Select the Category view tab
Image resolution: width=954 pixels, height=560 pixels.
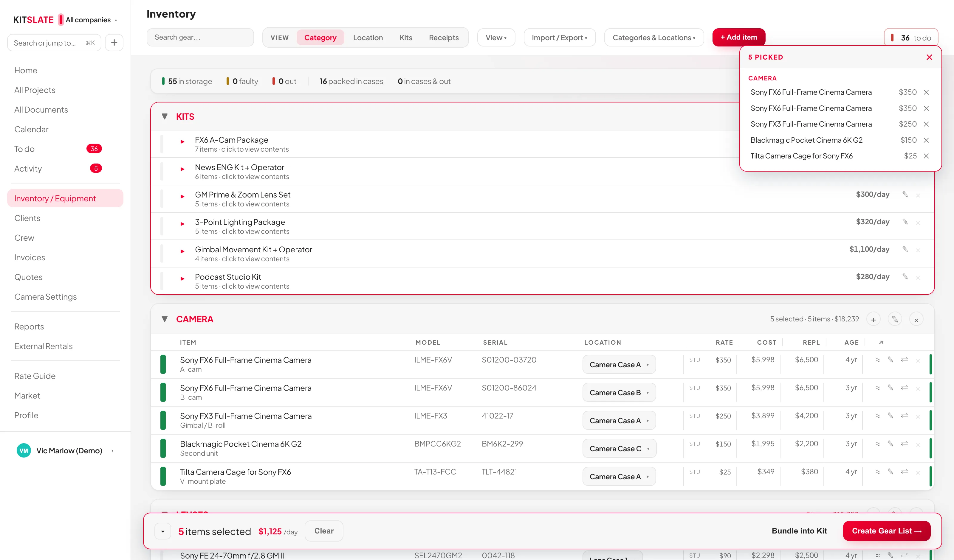pos(320,38)
